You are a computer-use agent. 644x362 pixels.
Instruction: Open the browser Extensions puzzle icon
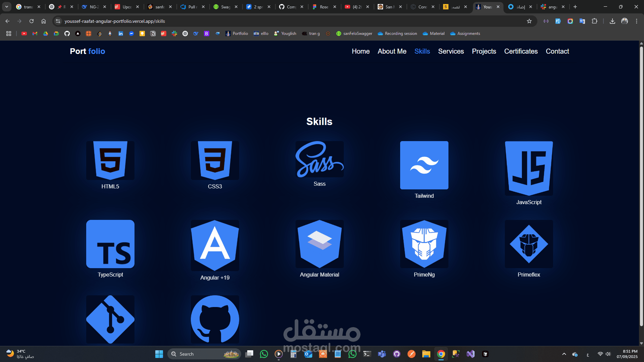[x=594, y=21]
